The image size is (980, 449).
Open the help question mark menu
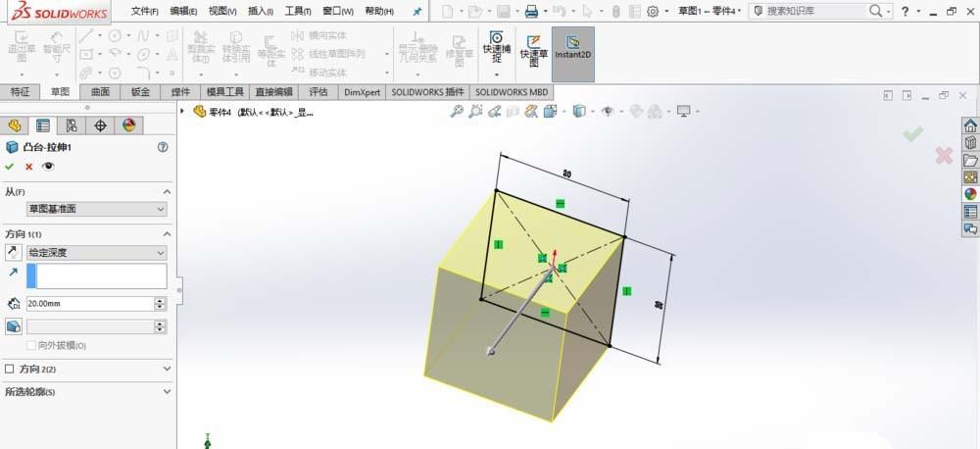(x=905, y=11)
